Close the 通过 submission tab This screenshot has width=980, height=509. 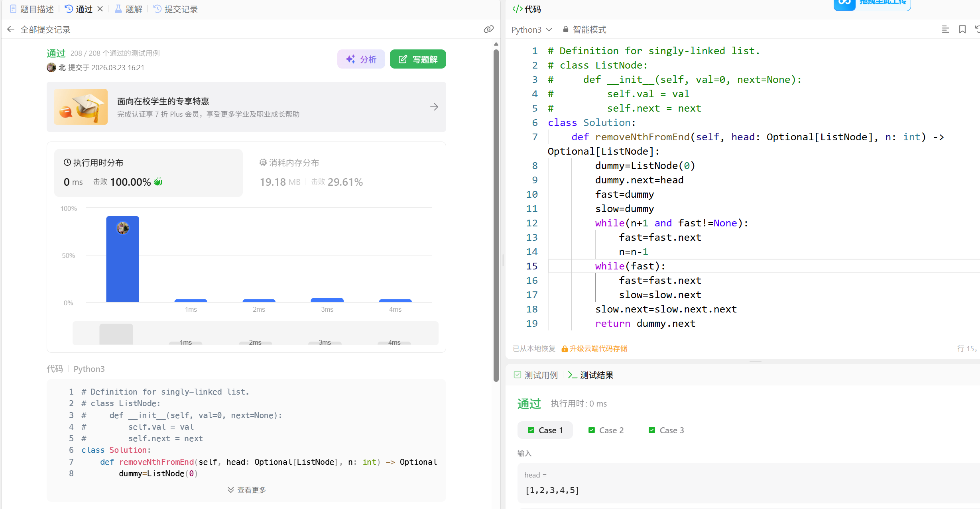point(100,9)
